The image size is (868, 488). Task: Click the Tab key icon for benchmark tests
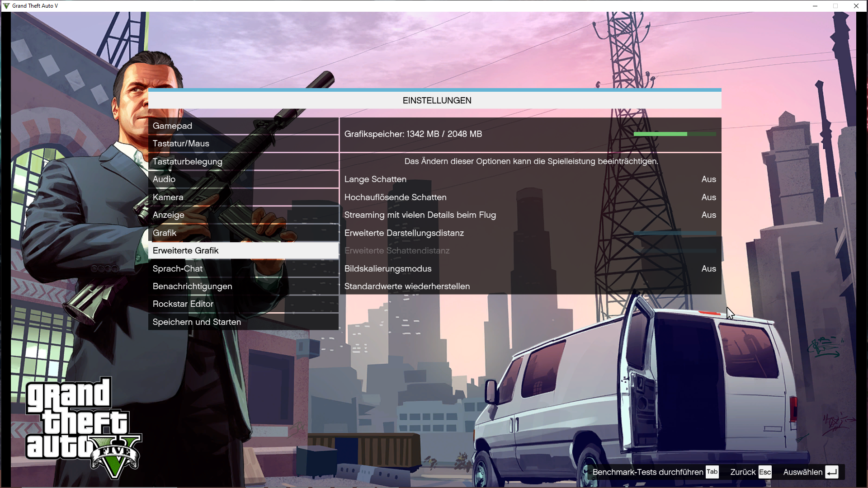[x=712, y=472]
